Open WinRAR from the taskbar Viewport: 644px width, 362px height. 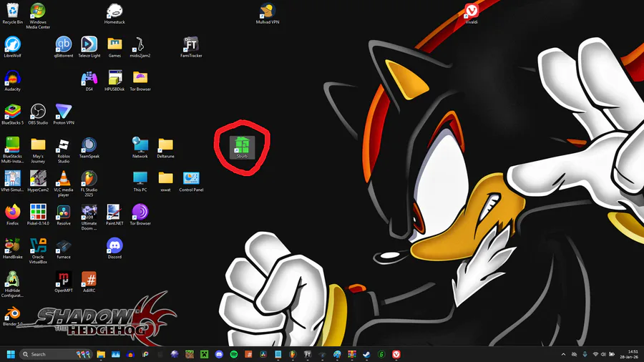(352, 354)
